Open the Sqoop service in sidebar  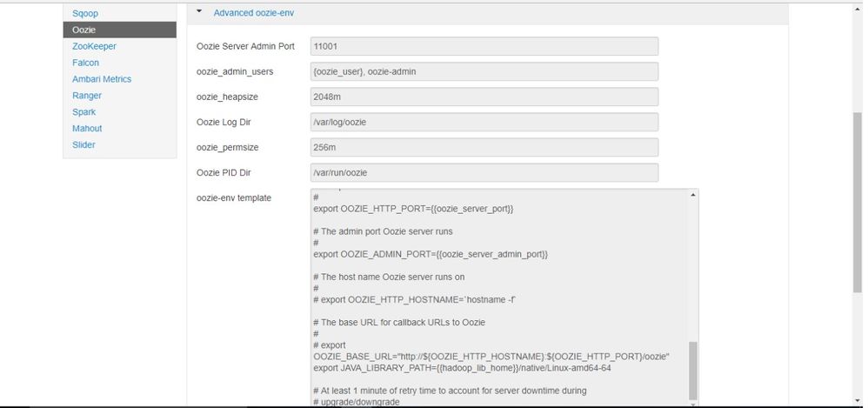point(85,14)
